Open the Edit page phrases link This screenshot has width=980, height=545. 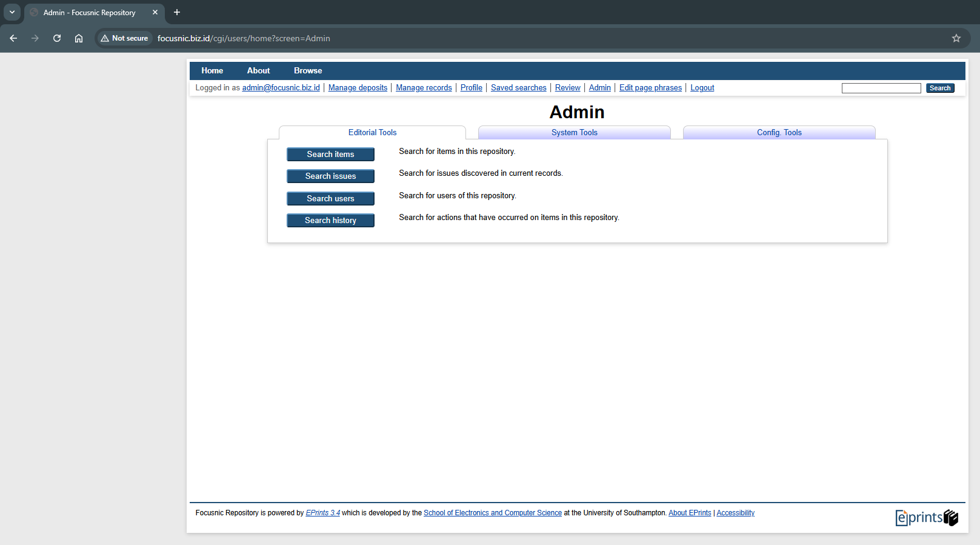coord(650,88)
